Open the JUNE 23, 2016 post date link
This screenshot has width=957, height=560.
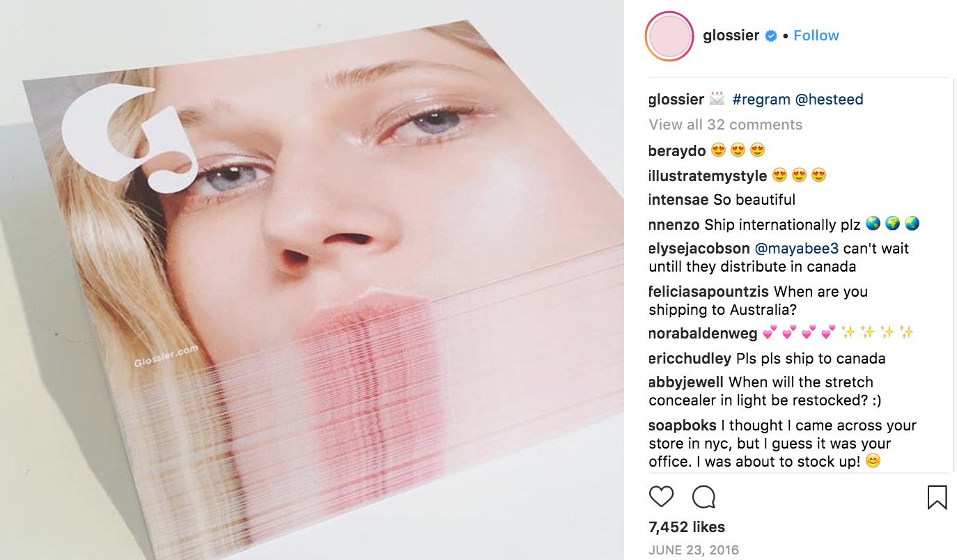(x=694, y=550)
